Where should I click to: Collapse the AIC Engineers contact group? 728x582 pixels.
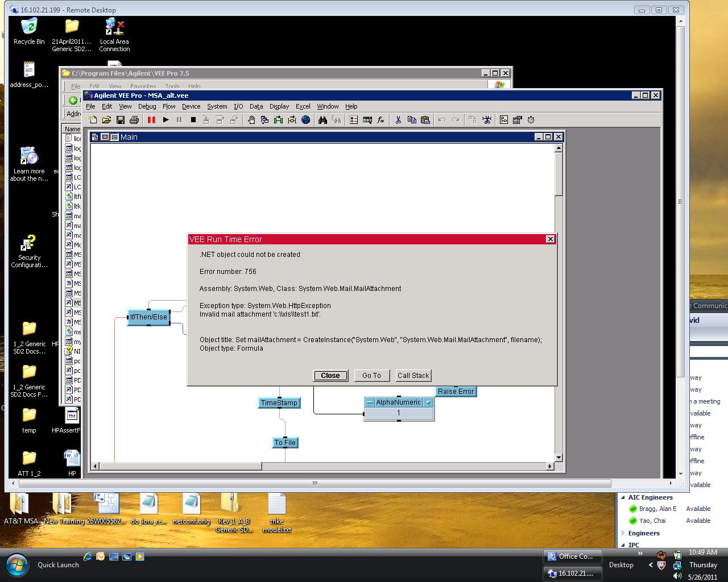click(x=623, y=497)
